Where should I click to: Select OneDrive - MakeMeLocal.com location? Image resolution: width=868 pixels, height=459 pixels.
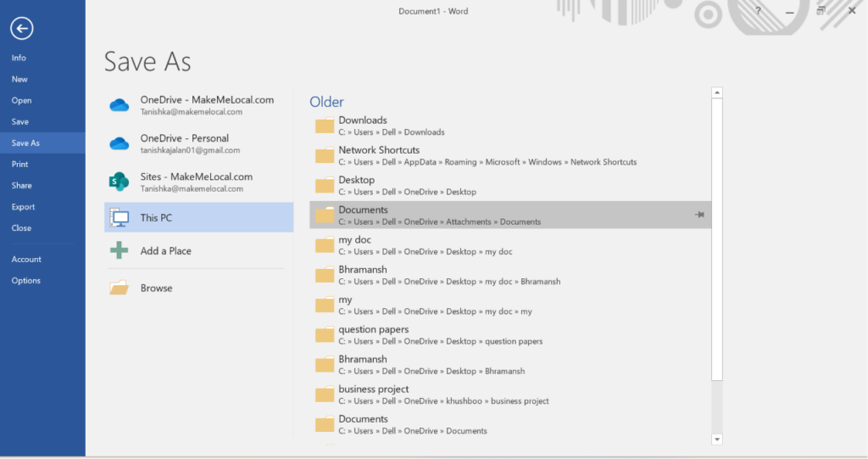[198, 104]
